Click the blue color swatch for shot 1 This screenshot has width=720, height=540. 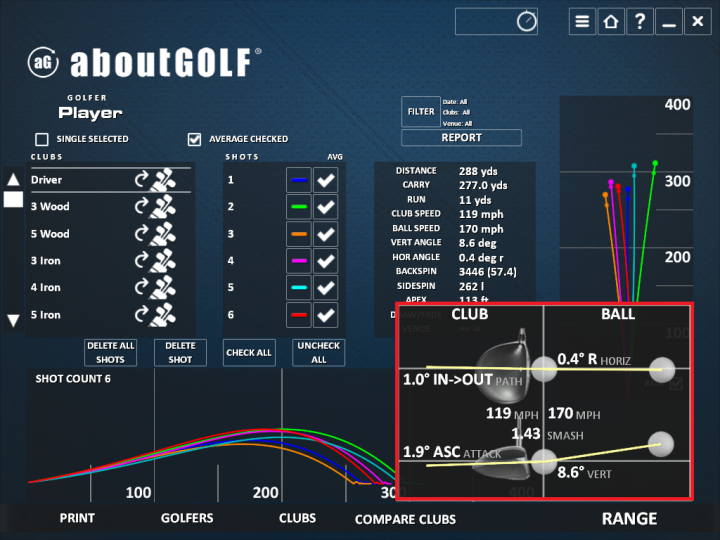pyautogui.click(x=298, y=180)
